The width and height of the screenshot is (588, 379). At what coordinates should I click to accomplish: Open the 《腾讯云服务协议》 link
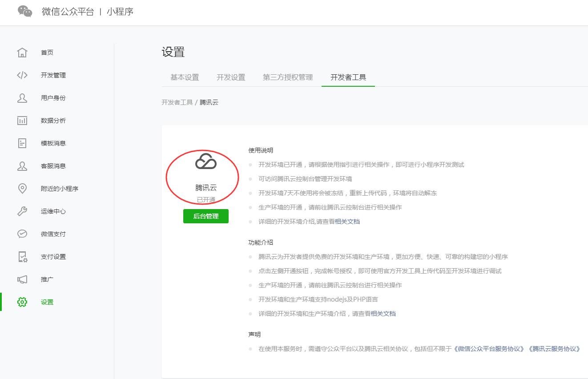554,349
